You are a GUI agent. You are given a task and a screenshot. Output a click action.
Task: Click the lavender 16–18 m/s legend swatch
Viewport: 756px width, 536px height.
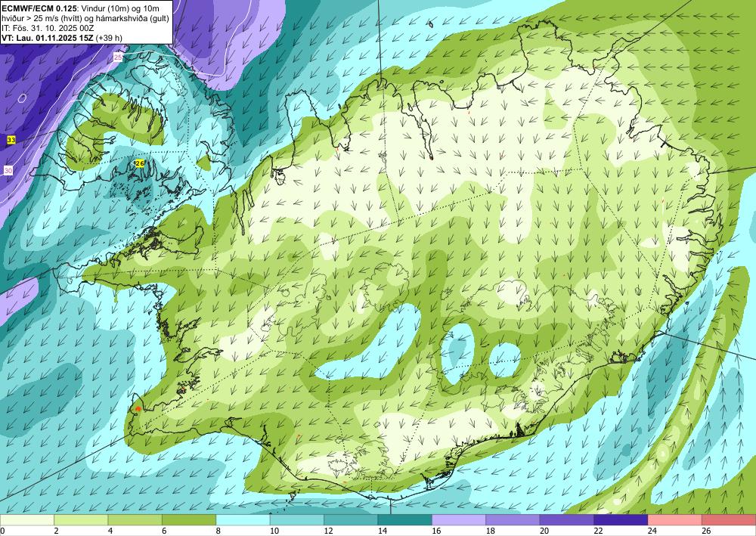[459, 519]
